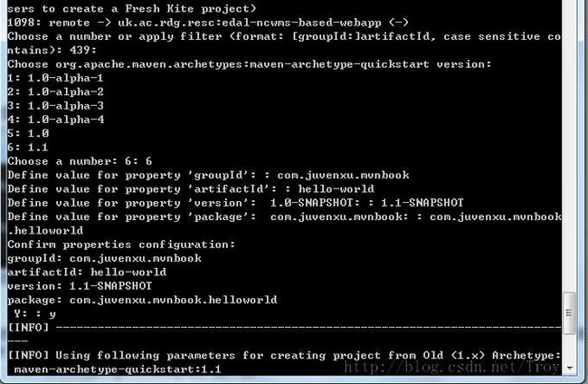Click the 'maven-archetype-quickstart:1.1' bottom line
The image size is (588, 384).
click(118, 370)
